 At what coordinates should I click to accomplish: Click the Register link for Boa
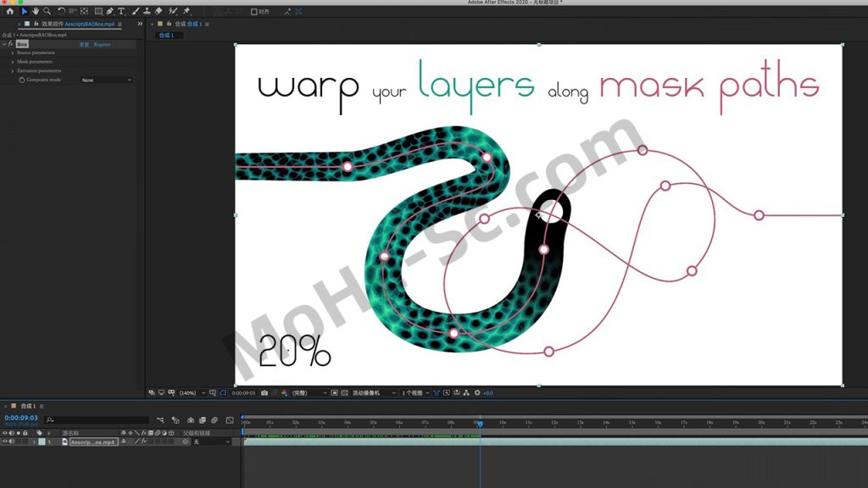coord(102,44)
